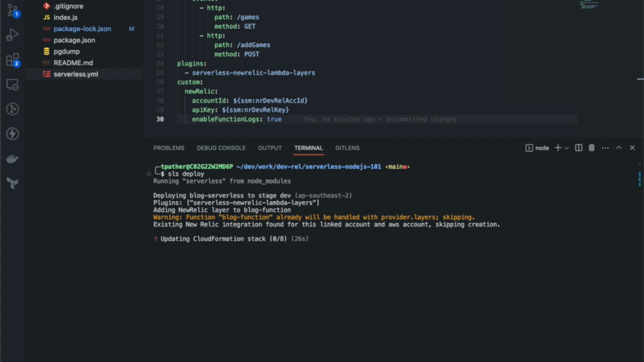Screen dimensions: 644x362
Task: Click the custom key on line 26
Action: [x=189, y=82]
